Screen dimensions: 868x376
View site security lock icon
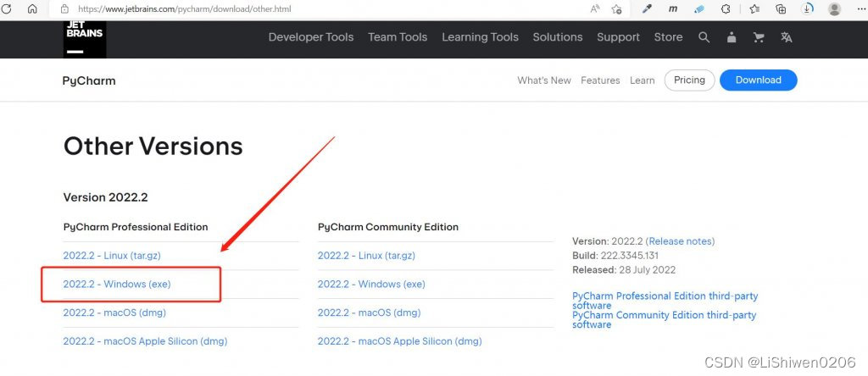[64, 8]
